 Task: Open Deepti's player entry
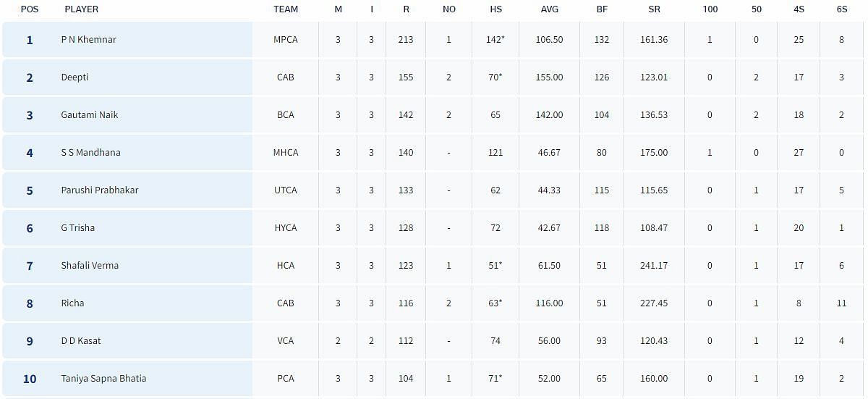coord(75,77)
